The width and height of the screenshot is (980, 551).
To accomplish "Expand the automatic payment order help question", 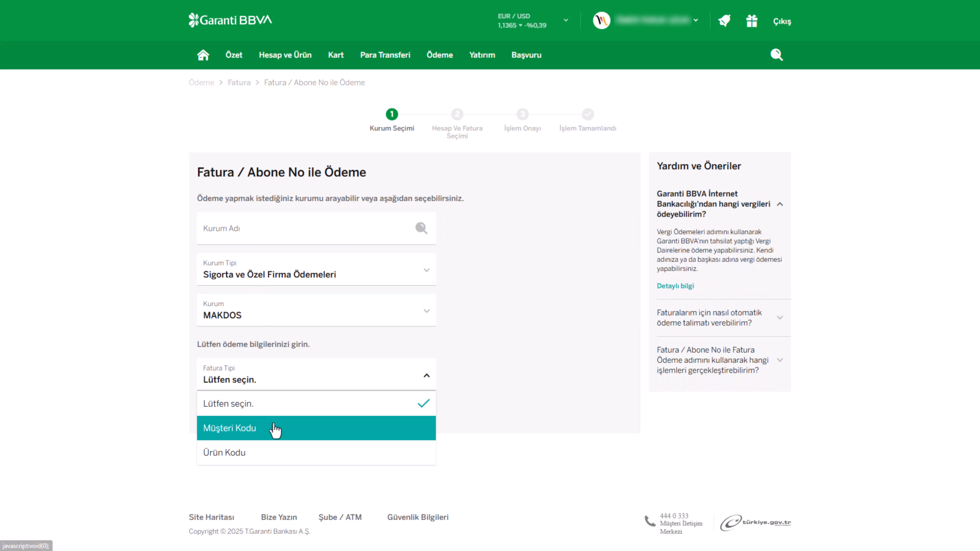I will click(780, 317).
